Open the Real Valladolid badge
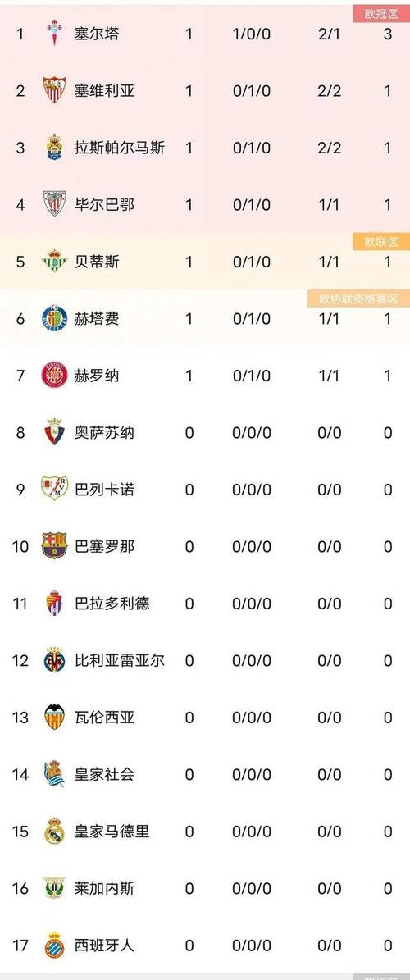Image resolution: width=410 pixels, height=980 pixels. tap(54, 603)
